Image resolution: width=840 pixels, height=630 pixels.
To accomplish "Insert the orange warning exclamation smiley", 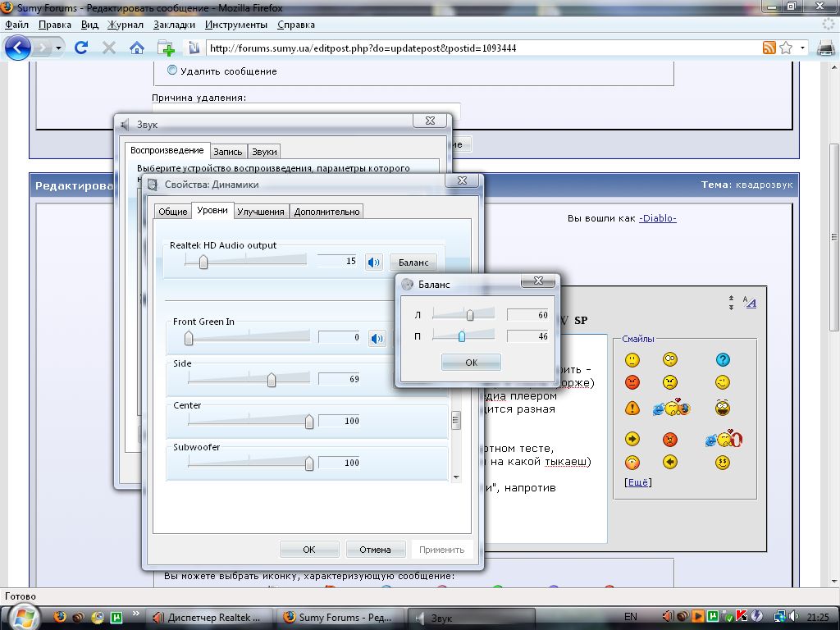I will (632, 408).
